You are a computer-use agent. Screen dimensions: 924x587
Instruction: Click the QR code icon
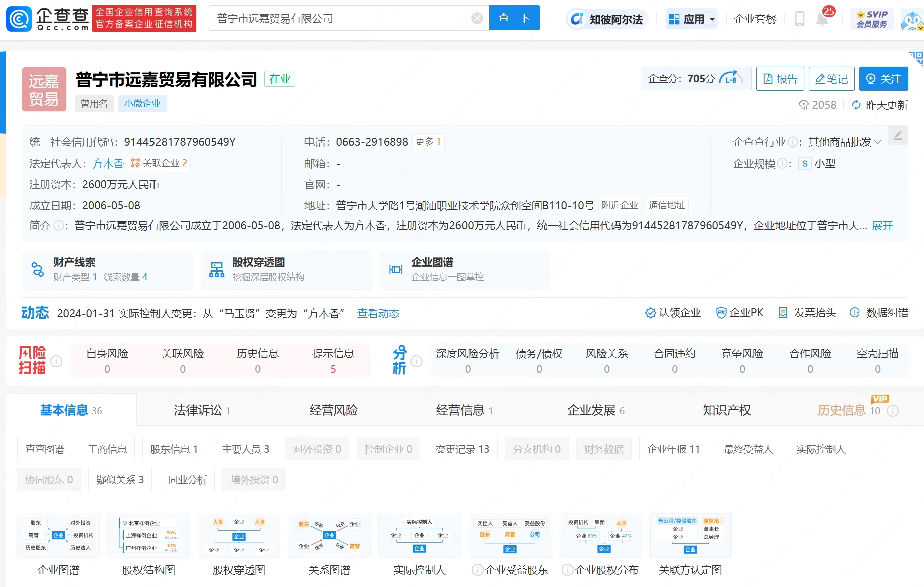916,58
